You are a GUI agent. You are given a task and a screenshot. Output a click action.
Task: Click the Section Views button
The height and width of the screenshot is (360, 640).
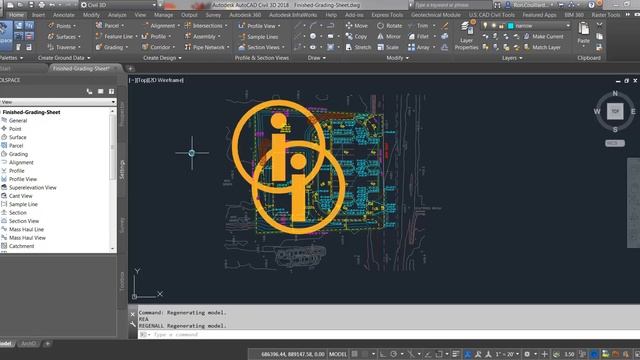260,47
